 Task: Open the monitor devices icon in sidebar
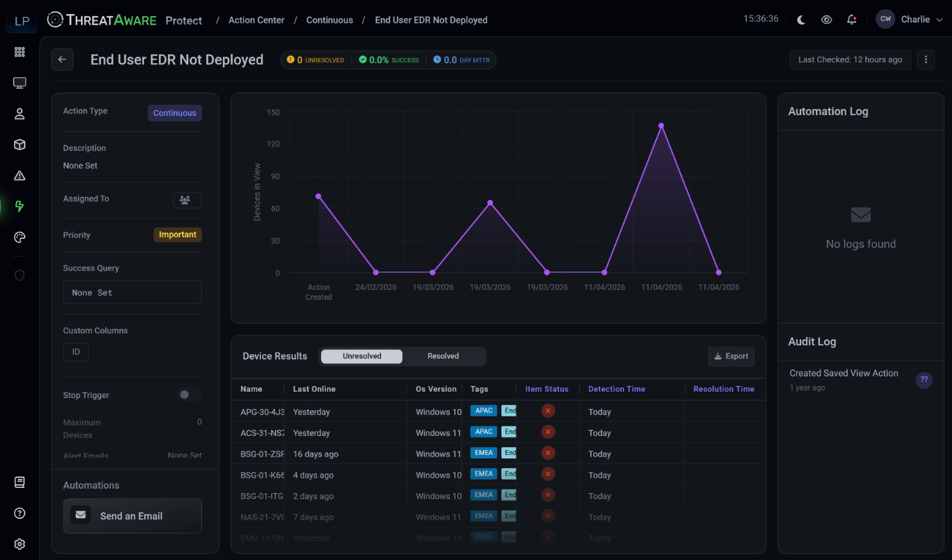(x=20, y=83)
